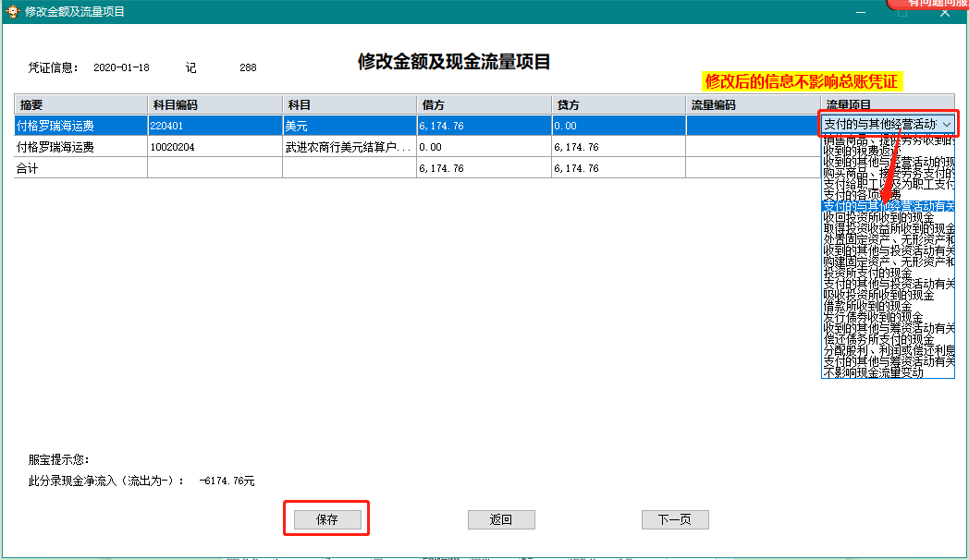
Task: Click the 摘要 column header
Action: [80, 105]
